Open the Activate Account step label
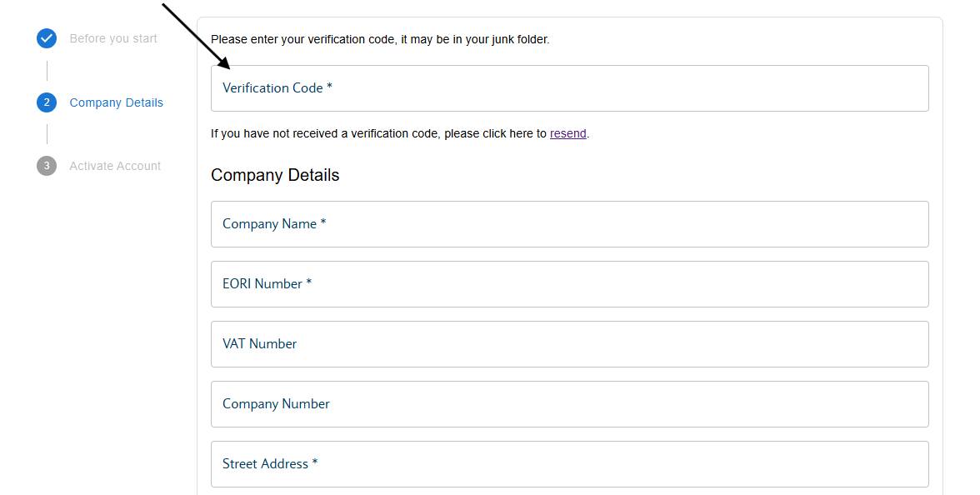The image size is (980, 495). 115,167
